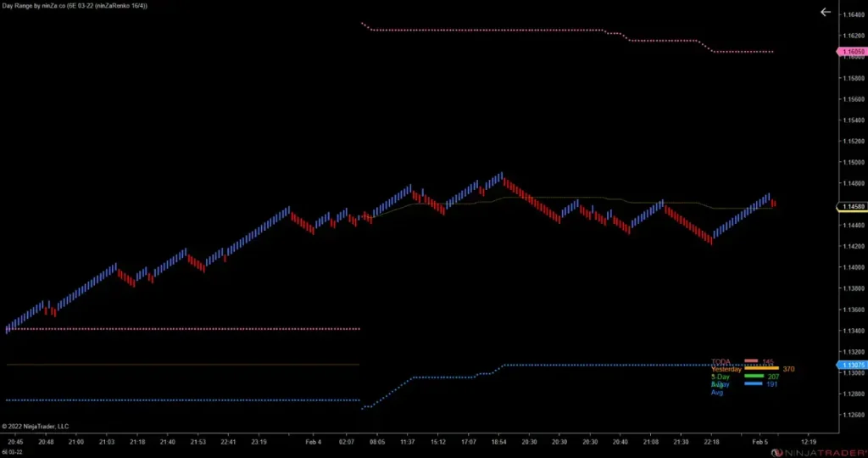This screenshot has height=458, width=868.
Task: Click the 1.15000 level on price axis
Action: [x=851, y=162]
